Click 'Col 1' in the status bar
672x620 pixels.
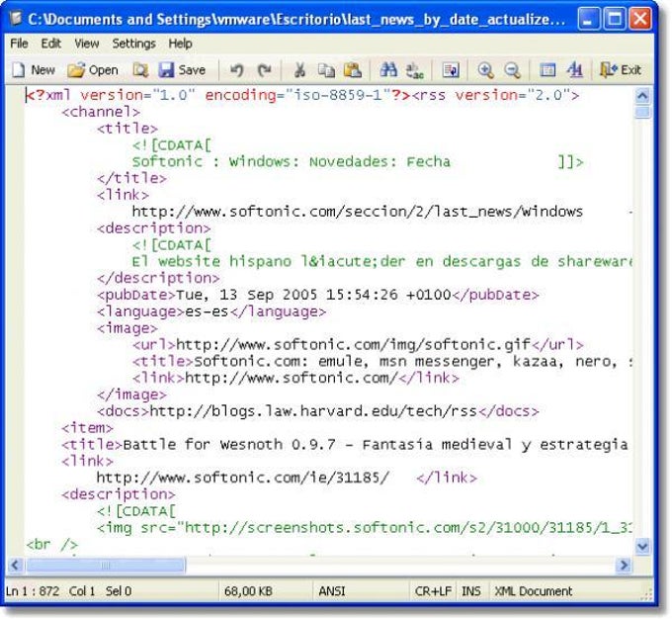click(82, 591)
